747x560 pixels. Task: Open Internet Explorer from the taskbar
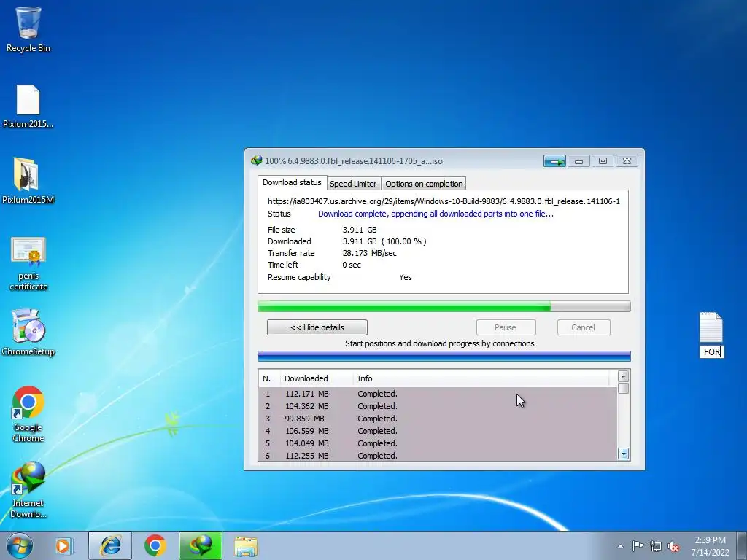[x=110, y=545]
